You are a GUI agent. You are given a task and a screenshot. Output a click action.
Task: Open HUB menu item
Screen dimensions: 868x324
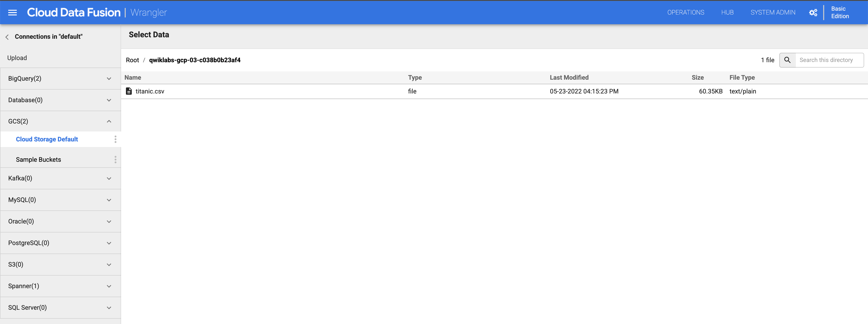[x=727, y=12]
